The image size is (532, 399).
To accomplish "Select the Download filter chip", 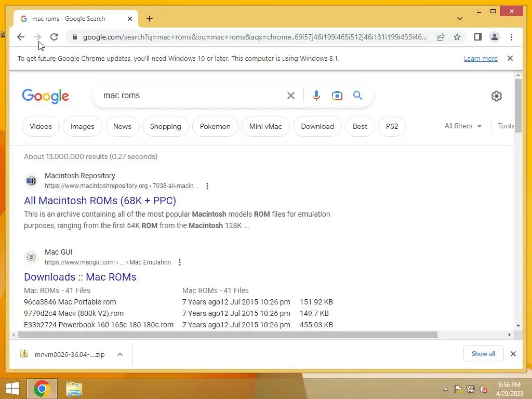I will click(317, 126).
